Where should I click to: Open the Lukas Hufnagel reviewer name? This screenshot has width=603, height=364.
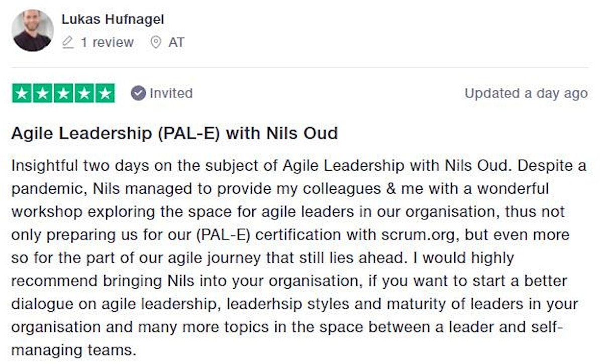[x=113, y=20]
